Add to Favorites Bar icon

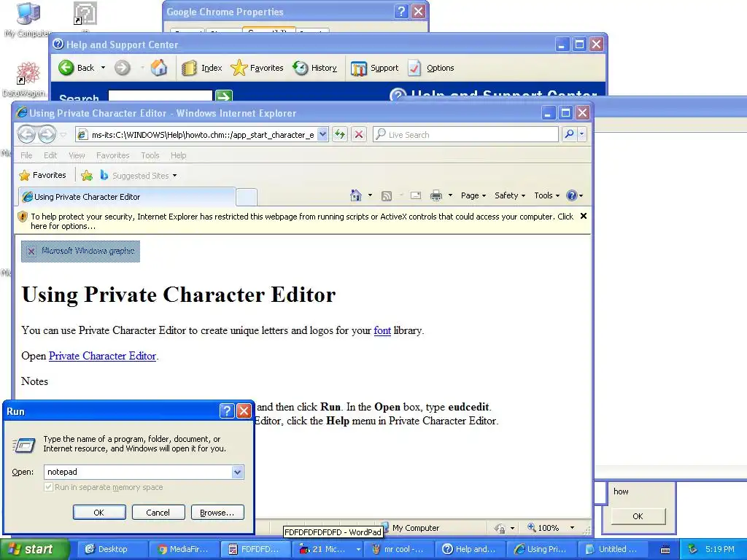point(87,176)
